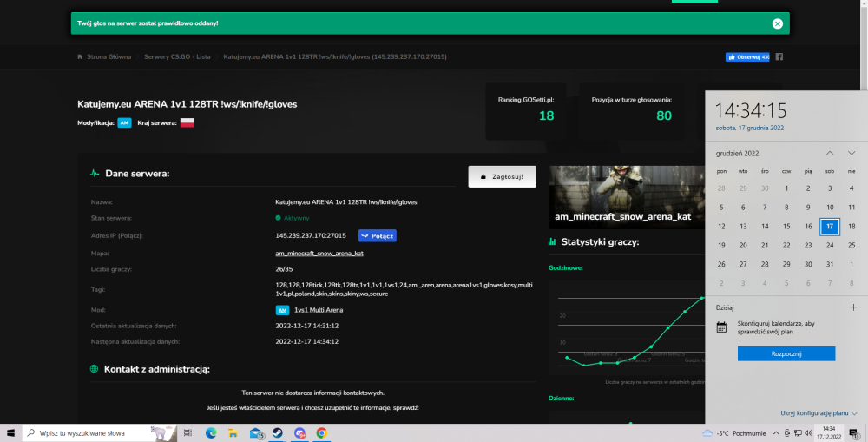Click the Rozpocznij button in calendar flyout

tap(786, 354)
